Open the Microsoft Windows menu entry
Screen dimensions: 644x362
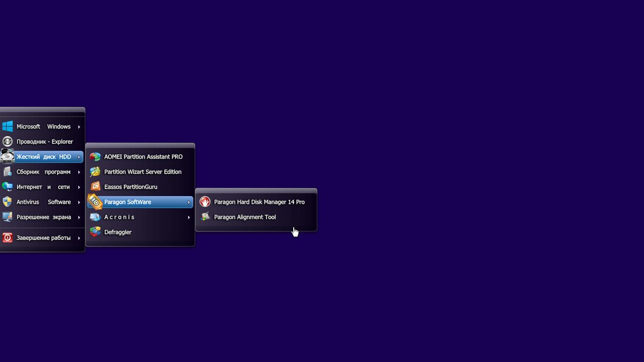(x=42, y=126)
